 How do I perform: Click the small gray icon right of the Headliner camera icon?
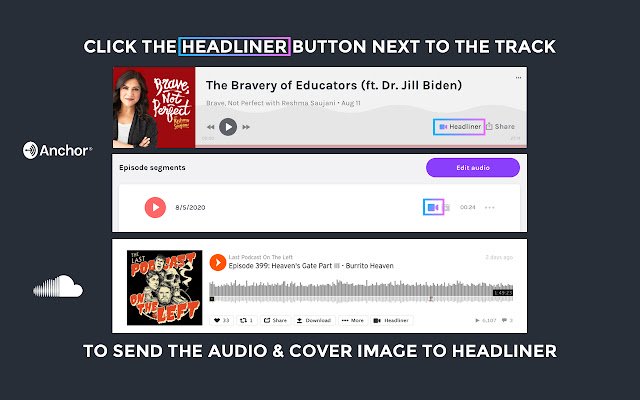tap(447, 207)
